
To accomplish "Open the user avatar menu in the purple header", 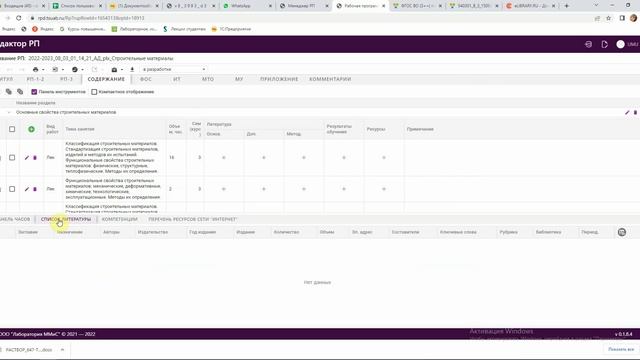I will (x=620, y=44).
